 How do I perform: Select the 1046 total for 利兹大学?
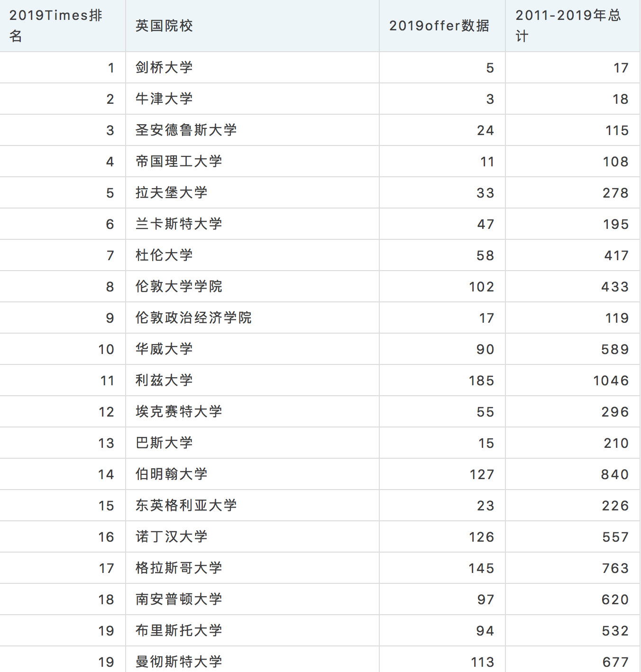(x=611, y=381)
